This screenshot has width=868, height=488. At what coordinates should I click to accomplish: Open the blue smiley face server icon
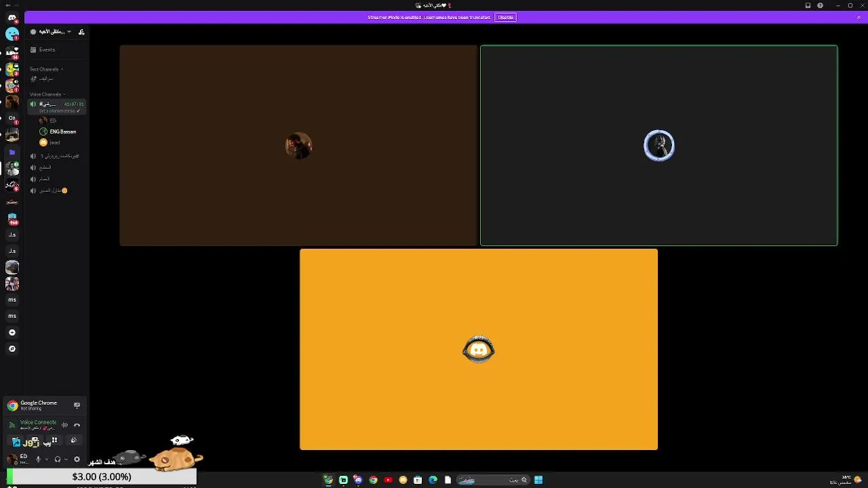pyautogui.click(x=12, y=34)
